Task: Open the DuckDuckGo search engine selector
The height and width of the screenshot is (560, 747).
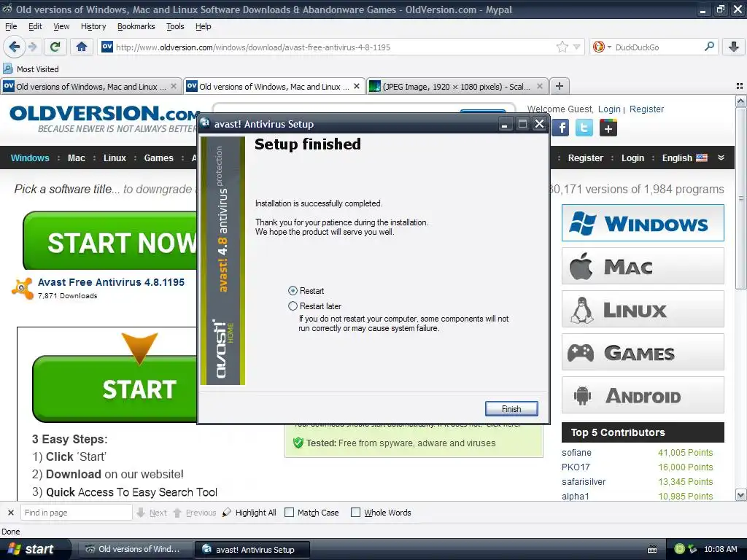Action: click(x=602, y=47)
